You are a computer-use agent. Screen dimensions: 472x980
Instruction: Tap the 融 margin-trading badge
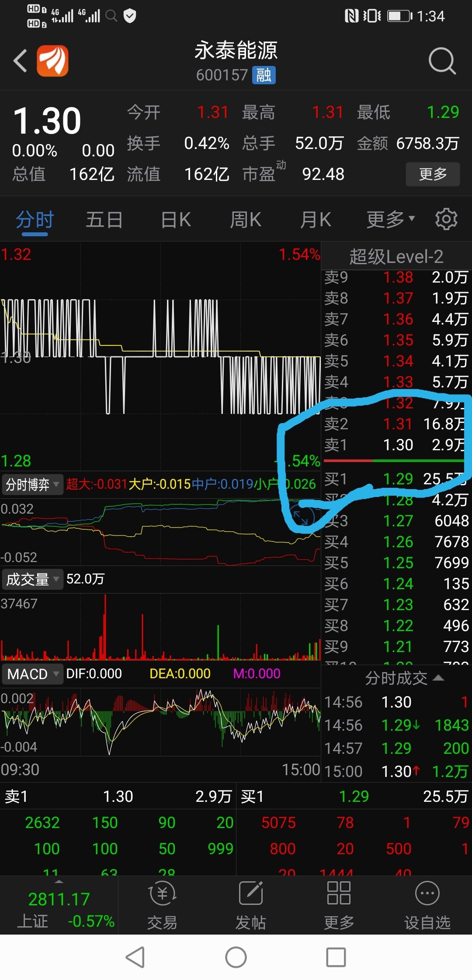click(x=264, y=75)
